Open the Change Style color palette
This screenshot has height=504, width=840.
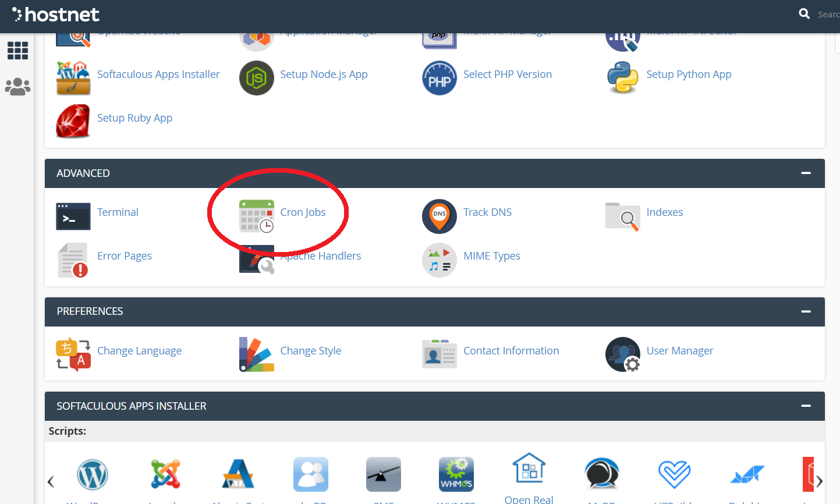pos(257,354)
